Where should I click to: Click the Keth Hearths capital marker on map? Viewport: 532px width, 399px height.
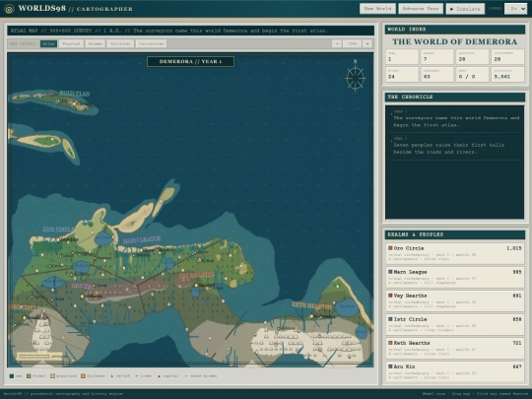pos(311,316)
